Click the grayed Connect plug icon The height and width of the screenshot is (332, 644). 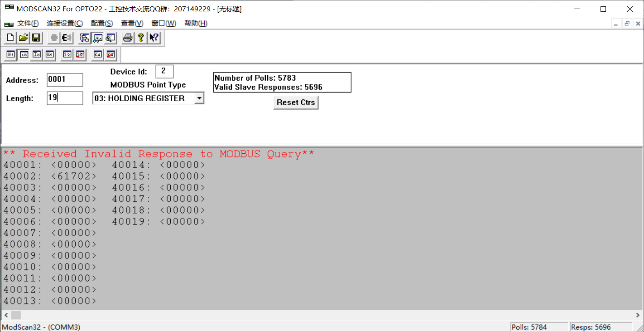pyautogui.click(x=54, y=38)
